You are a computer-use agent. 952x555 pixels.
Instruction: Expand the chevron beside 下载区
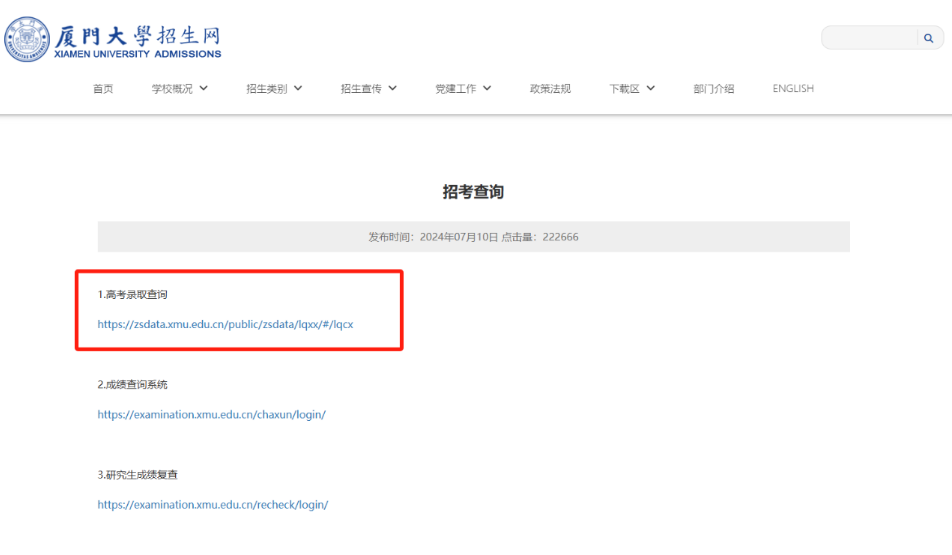(651, 89)
